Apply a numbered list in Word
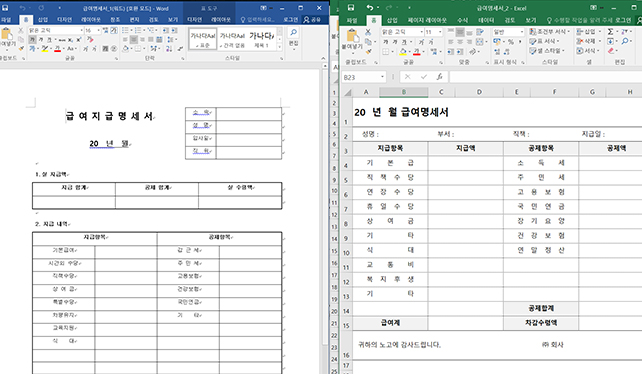Screen dimensions: 642x374 coord(138,31)
